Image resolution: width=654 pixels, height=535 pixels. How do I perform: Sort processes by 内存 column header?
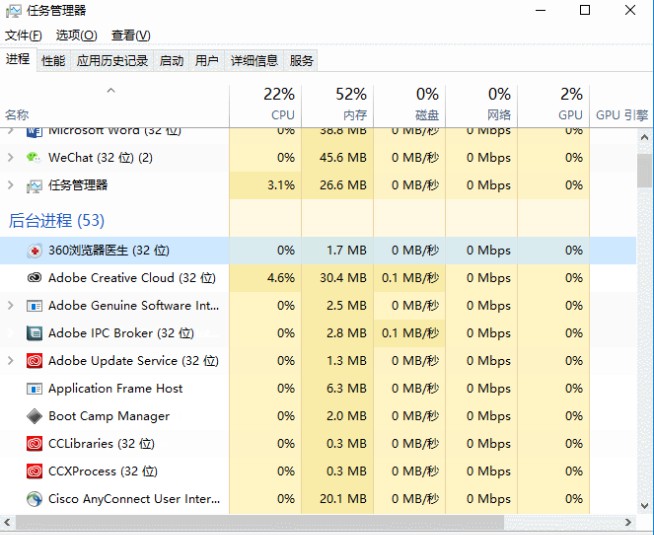tap(350, 103)
